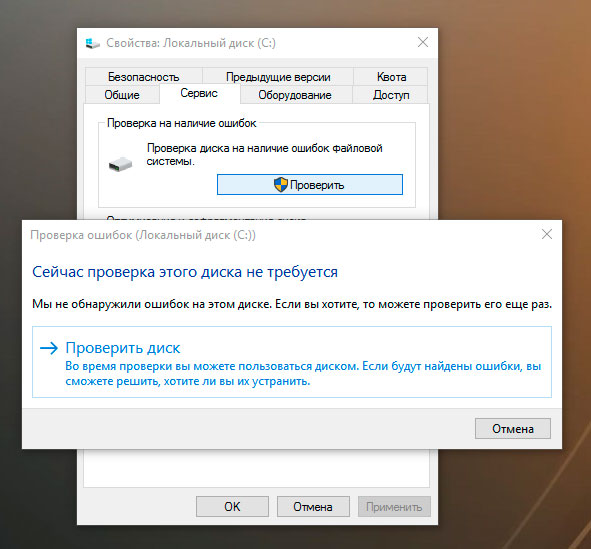Click the drive icon in Properties title bar
This screenshot has height=549, width=591.
(x=92, y=43)
